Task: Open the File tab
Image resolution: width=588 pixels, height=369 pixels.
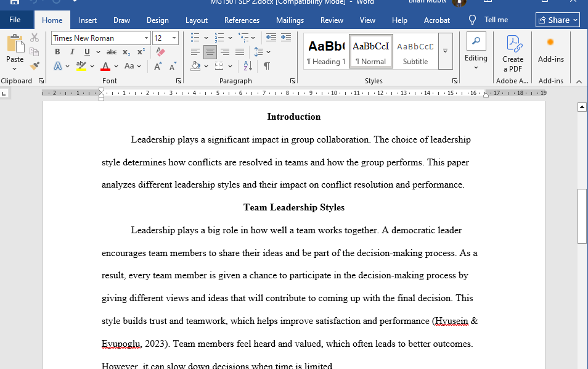Action: coord(15,20)
